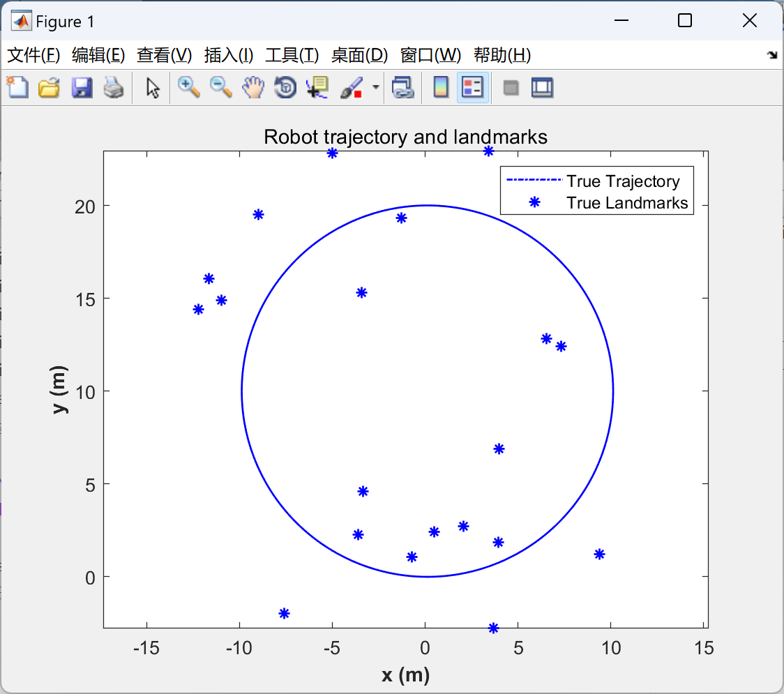This screenshot has height=694, width=784.
Task: Open the 编辑(E) menu
Action: tap(98, 55)
